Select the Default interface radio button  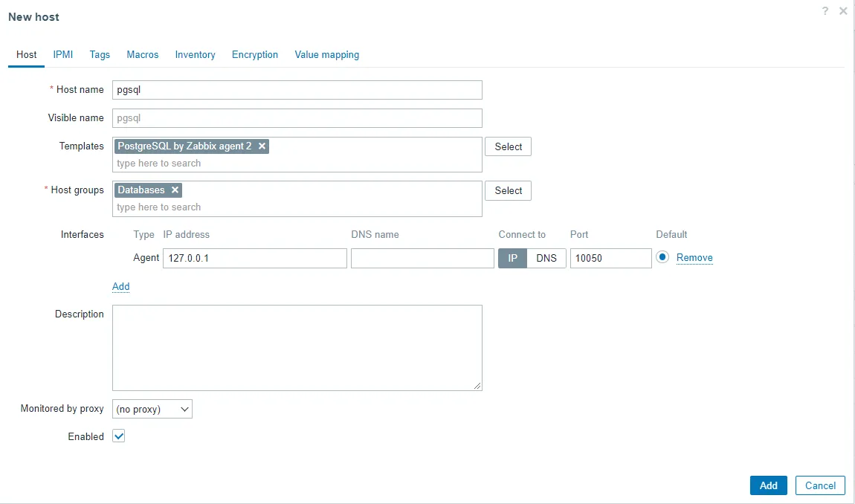click(662, 257)
